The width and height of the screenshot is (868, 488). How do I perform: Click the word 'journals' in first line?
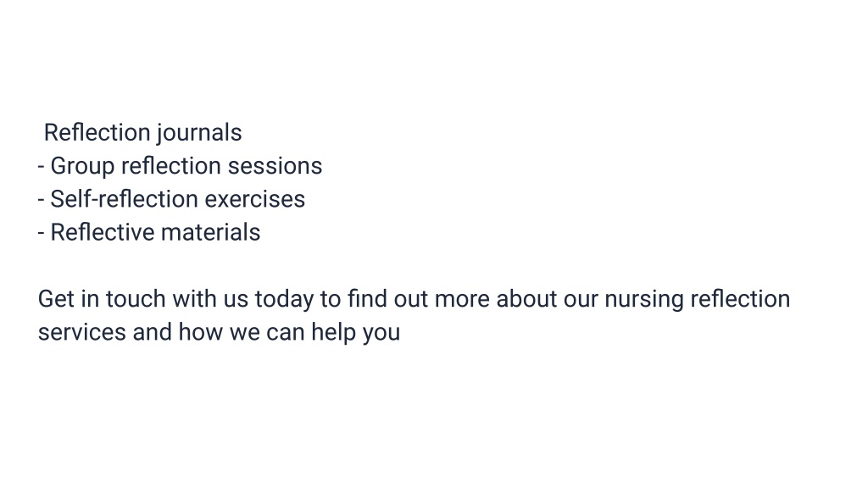(x=199, y=133)
